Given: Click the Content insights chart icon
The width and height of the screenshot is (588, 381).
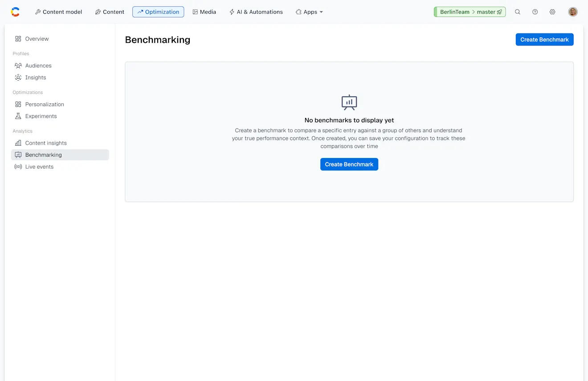Looking at the screenshot, I should click(x=18, y=143).
